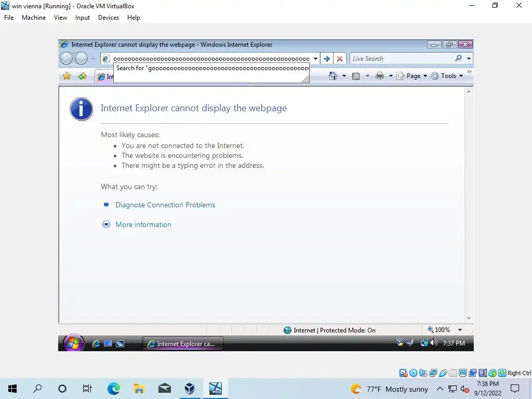Screen dimensions: 532x399
Task: Open VirtualBox Devices menu
Action: pyautogui.click(x=109, y=18)
